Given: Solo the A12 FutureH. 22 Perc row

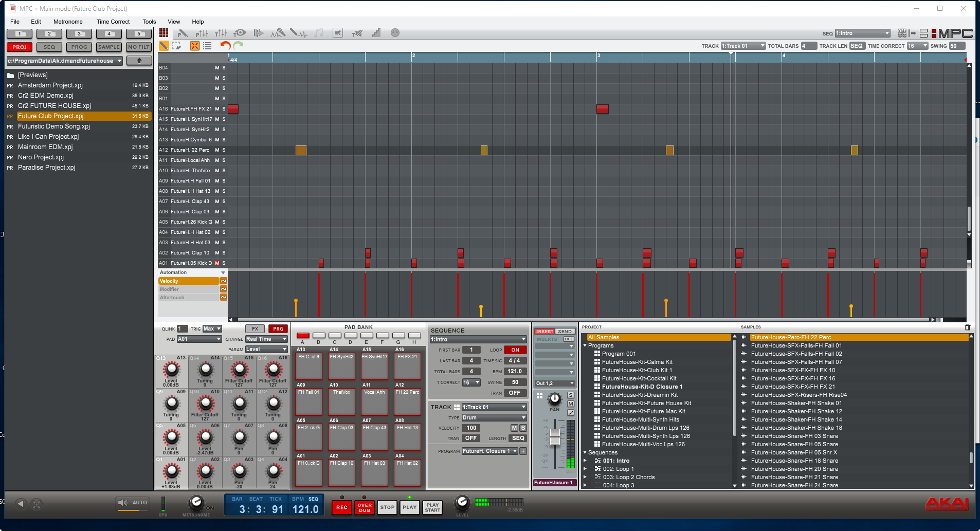Looking at the screenshot, I should tap(224, 150).
